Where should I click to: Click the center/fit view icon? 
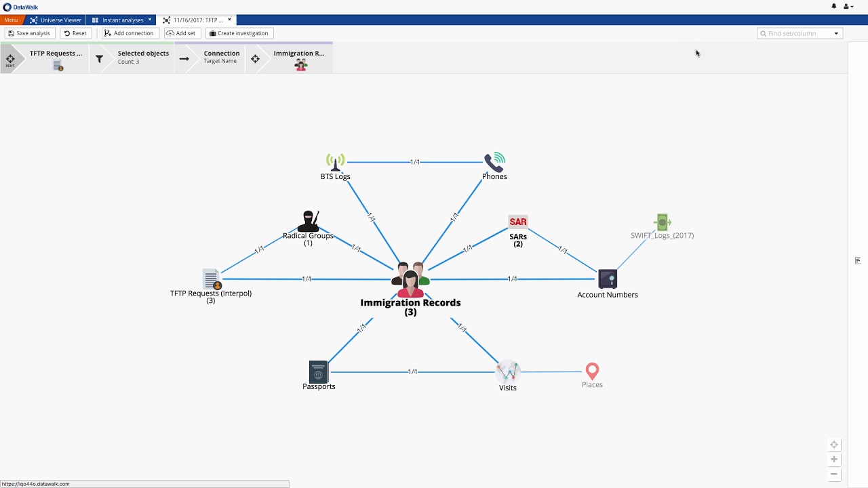coord(834,445)
